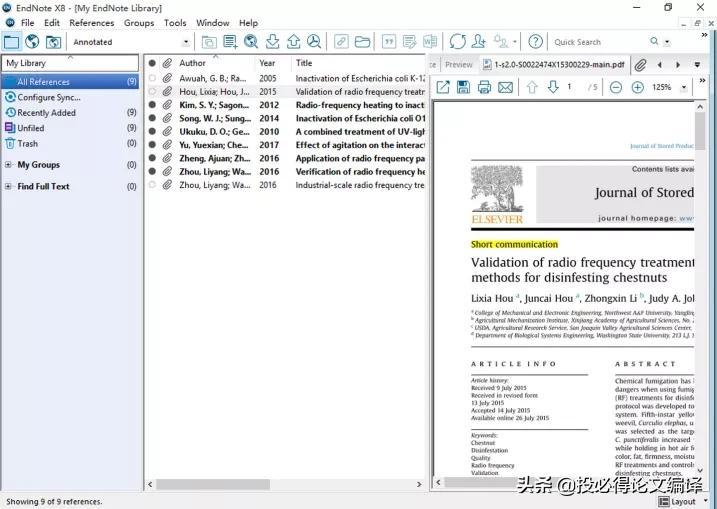
Task: Click PDF viewer vertical scrollbar thumb
Action: [x=700, y=130]
